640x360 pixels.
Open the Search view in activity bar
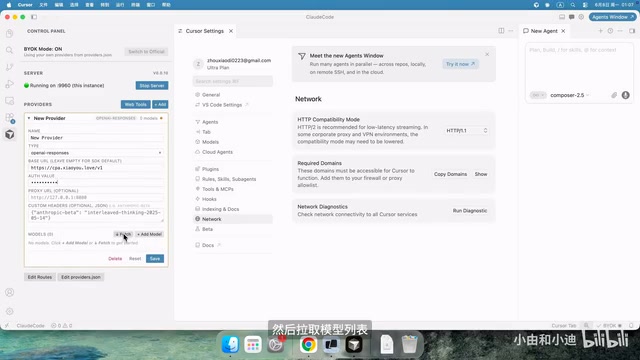pyautogui.click(x=9, y=50)
